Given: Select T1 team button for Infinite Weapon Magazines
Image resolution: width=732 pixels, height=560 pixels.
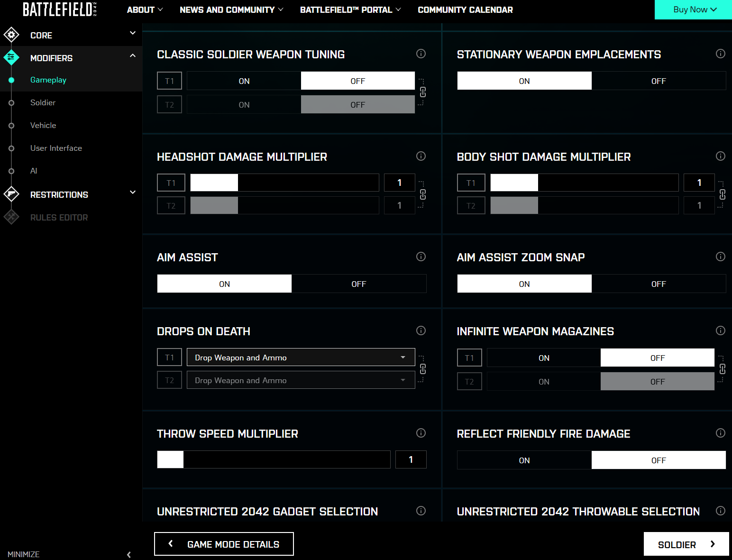Looking at the screenshot, I should (469, 358).
